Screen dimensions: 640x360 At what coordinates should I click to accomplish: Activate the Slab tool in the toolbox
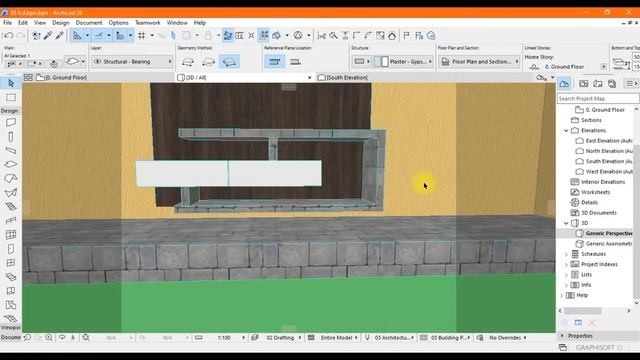(x=11, y=164)
